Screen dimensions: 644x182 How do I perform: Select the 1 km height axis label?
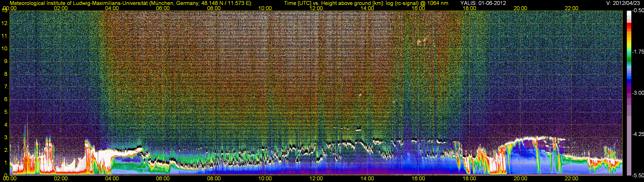click(x=6, y=163)
